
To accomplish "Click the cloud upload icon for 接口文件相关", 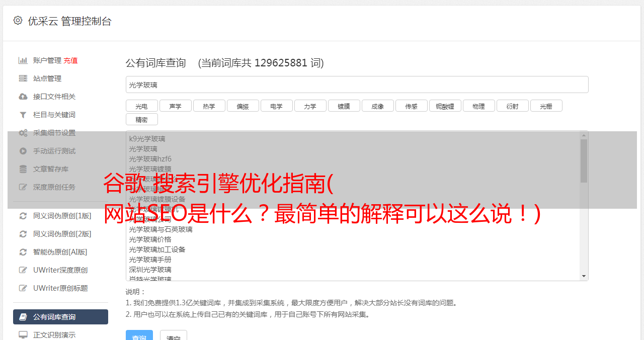I will click(23, 97).
